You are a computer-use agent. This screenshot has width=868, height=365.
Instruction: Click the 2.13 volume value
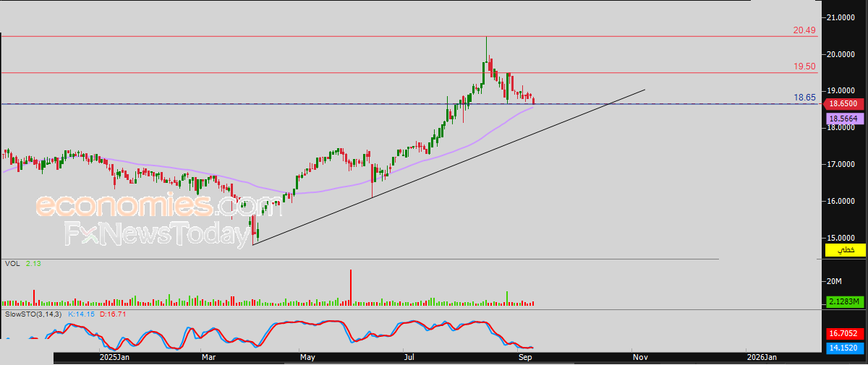pyautogui.click(x=33, y=264)
